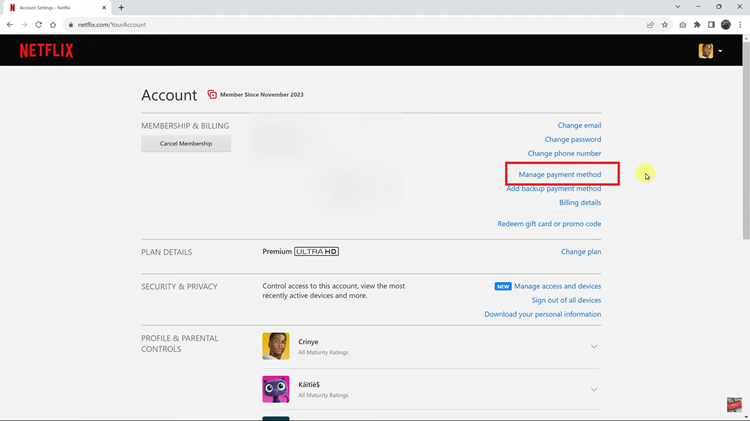Open a new browser tab
750x421 pixels.
click(x=121, y=8)
